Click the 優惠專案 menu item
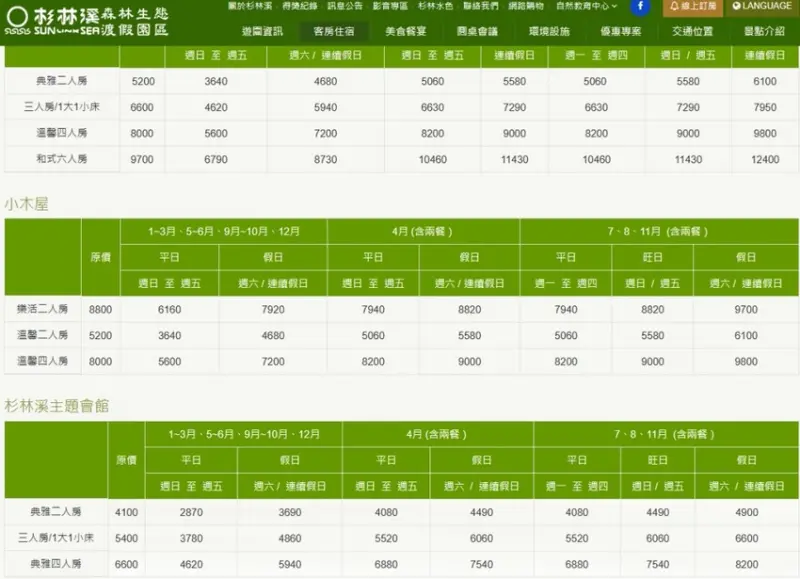Screen dimensions: 800x579 click(x=621, y=31)
